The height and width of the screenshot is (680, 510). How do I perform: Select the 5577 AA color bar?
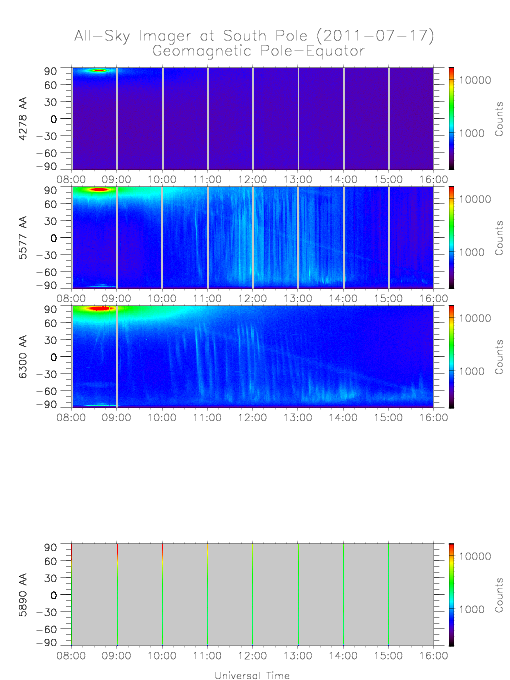tap(451, 237)
